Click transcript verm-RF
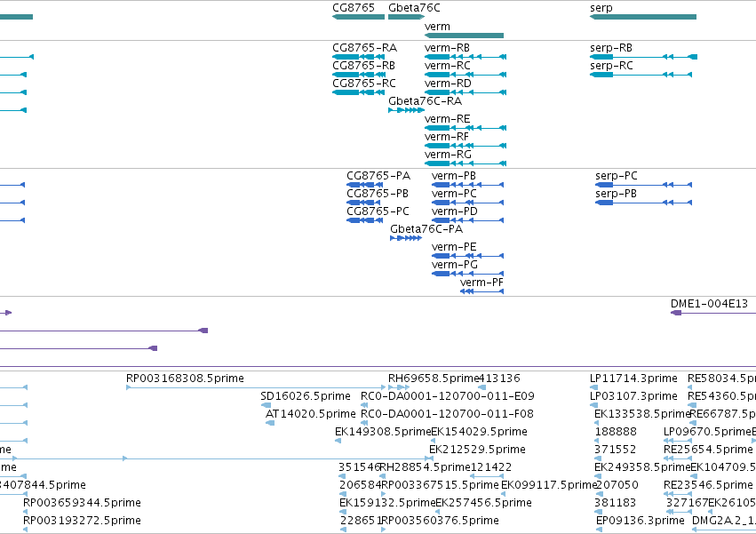The width and height of the screenshot is (756, 534). tap(466, 146)
